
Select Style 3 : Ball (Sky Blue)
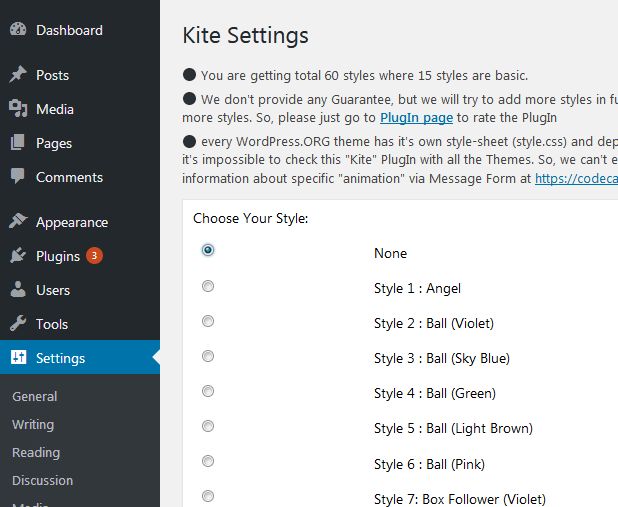pos(208,356)
